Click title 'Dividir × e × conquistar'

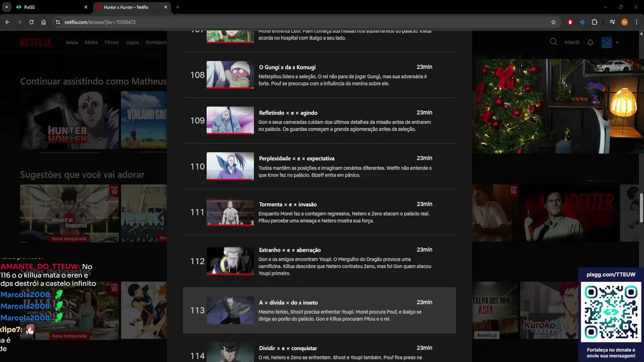(288, 348)
